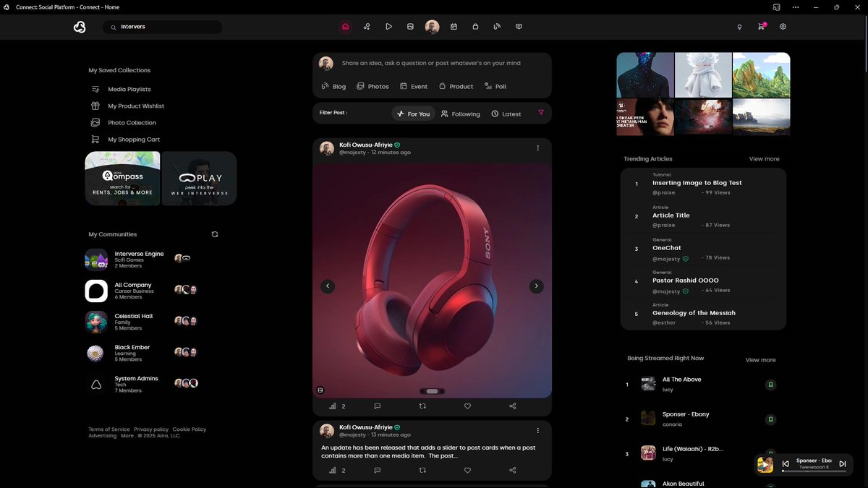Create a Product post

click(456, 86)
